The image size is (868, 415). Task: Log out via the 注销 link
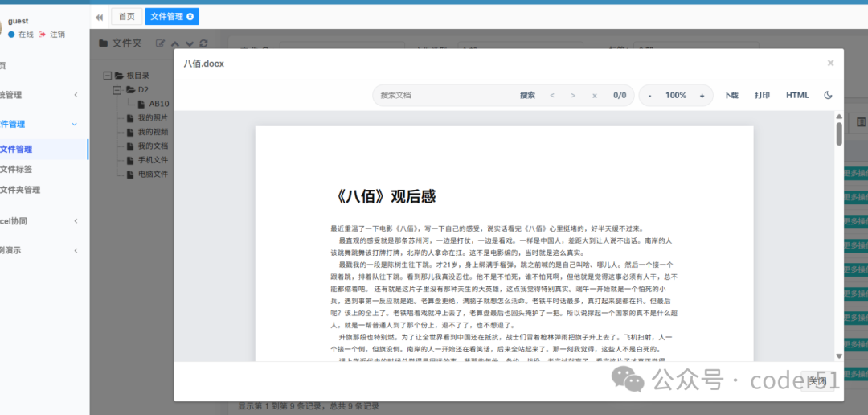pyautogui.click(x=58, y=35)
